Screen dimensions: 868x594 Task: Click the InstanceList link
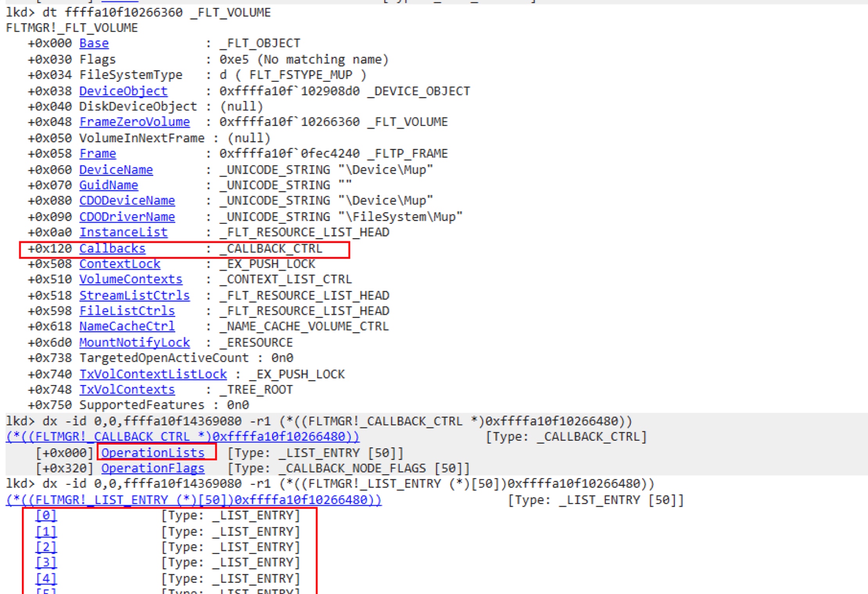coord(123,232)
